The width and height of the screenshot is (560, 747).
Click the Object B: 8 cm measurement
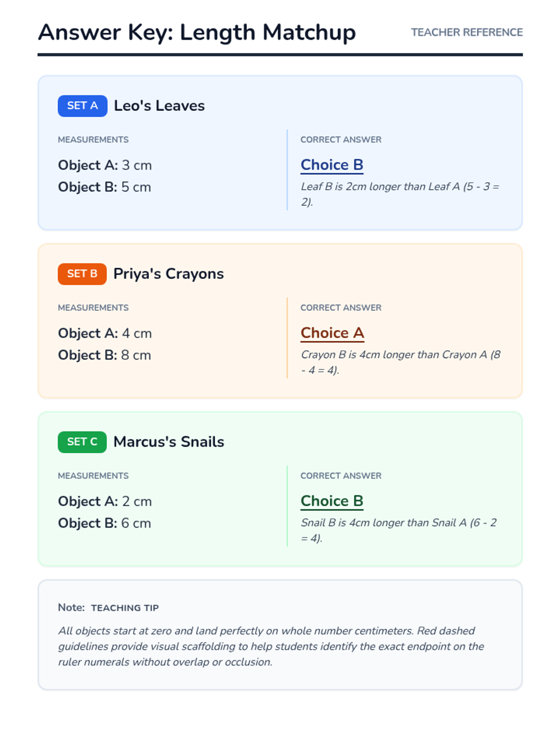click(x=105, y=355)
